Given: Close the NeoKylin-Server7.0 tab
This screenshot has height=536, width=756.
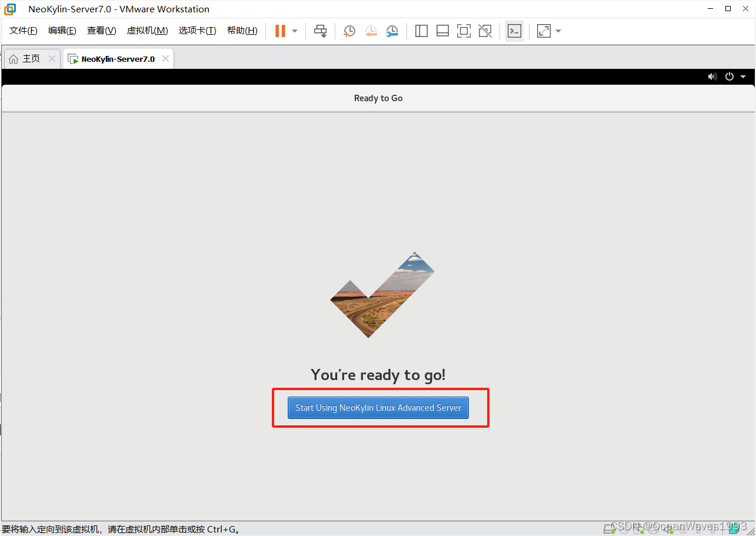Looking at the screenshot, I should tap(165, 59).
